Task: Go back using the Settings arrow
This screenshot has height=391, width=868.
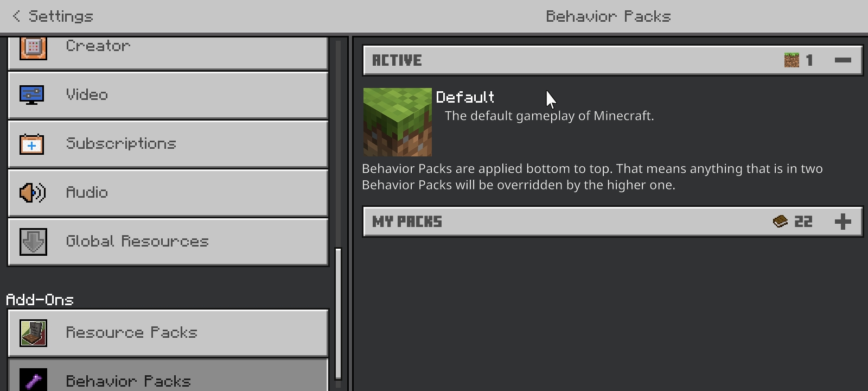Action: 16,16
